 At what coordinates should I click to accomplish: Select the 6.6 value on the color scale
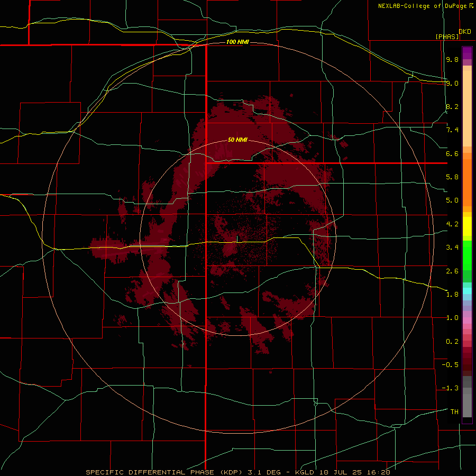(x=452, y=153)
